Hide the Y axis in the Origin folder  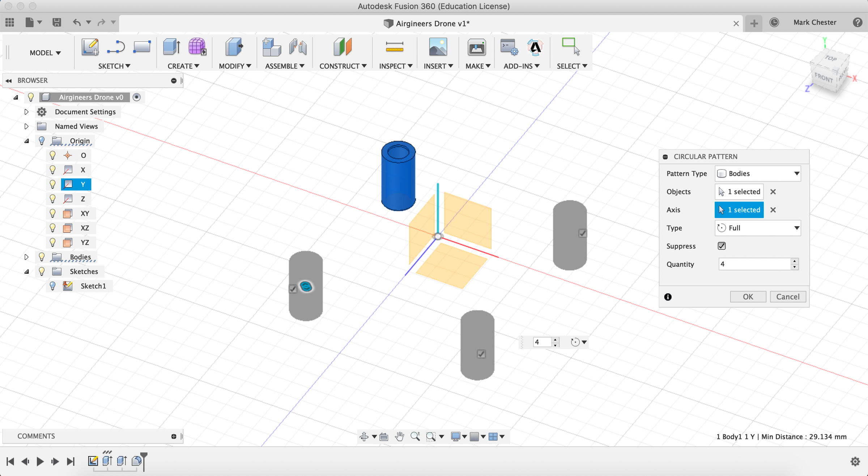coord(53,184)
